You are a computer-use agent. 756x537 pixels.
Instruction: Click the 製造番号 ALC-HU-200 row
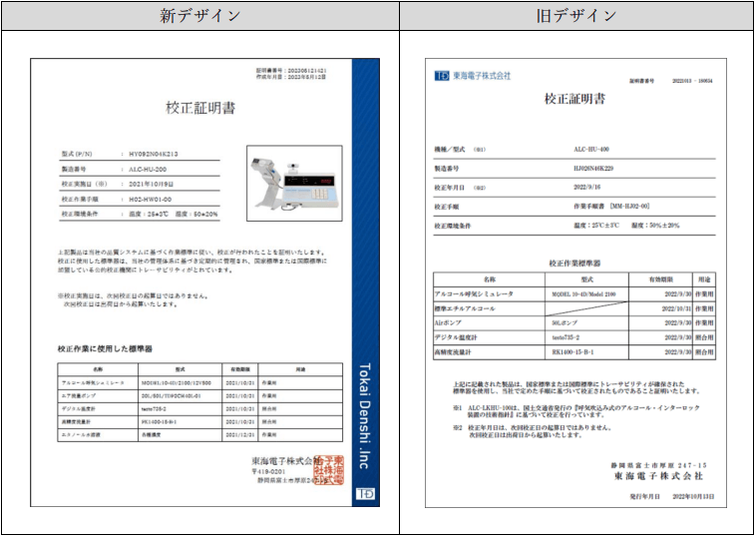pos(140,170)
